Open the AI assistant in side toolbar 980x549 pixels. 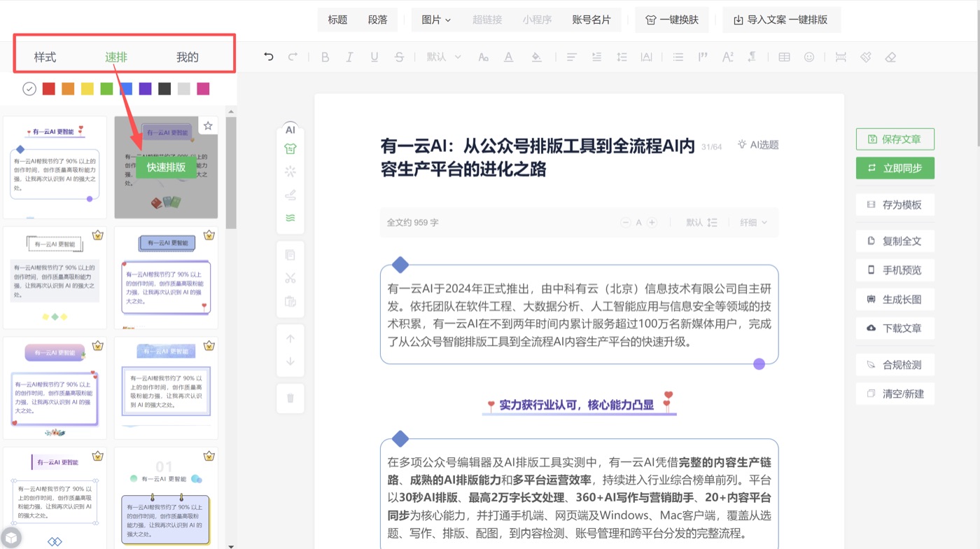coord(290,130)
